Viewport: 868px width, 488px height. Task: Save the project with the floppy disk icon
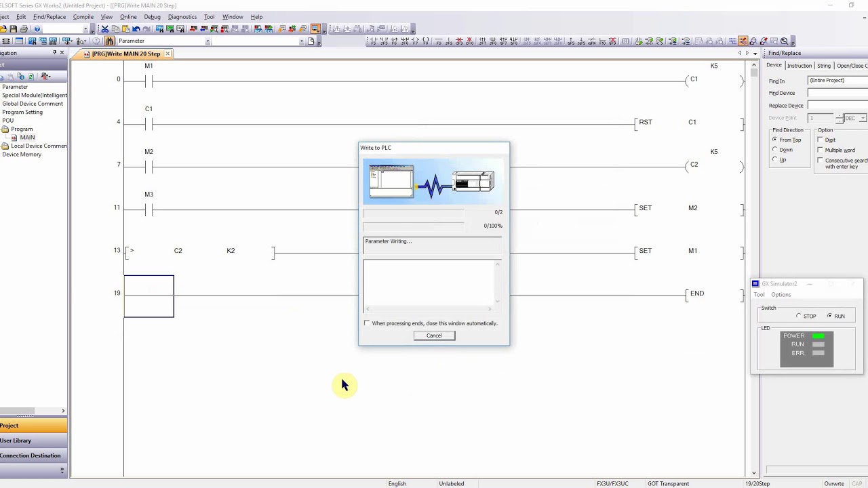[13, 29]
